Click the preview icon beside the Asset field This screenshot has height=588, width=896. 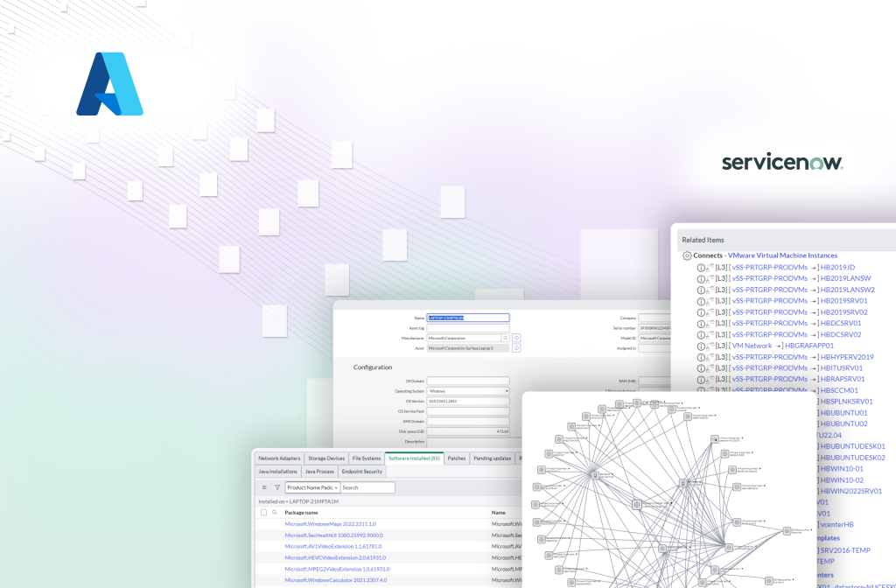point(515,348)
